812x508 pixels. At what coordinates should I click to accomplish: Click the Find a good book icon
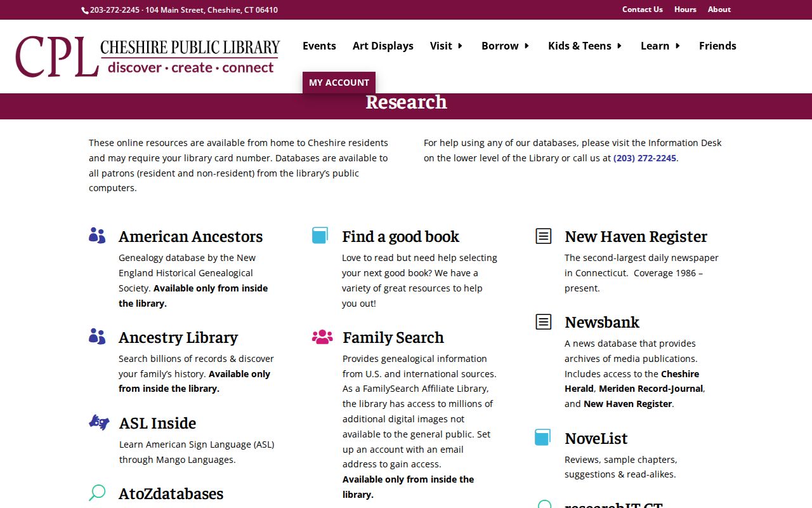tap(320, 236)
